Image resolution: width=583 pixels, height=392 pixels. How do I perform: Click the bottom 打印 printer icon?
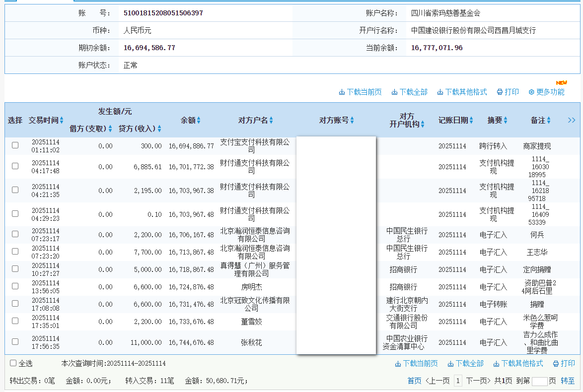(x=556, y=364)
